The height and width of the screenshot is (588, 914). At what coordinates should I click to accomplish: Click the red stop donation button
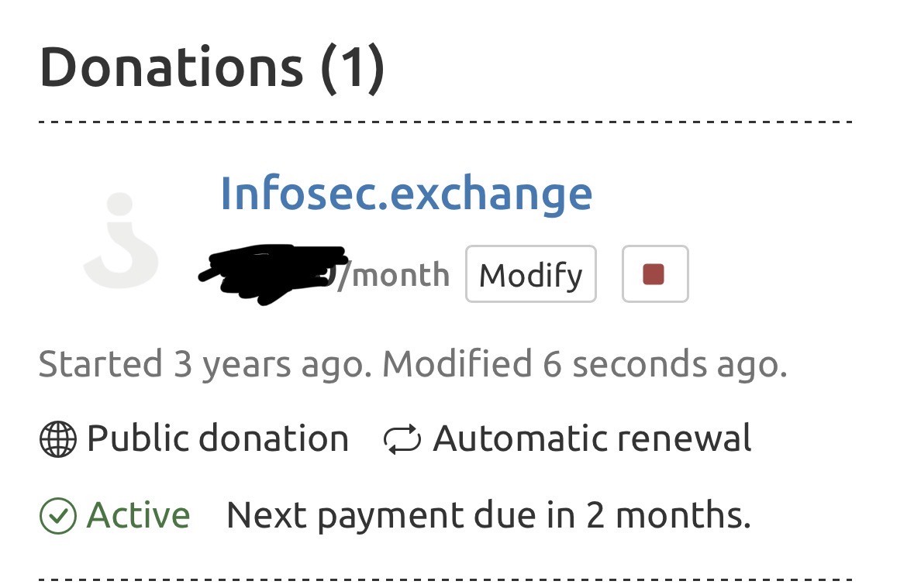654,274
